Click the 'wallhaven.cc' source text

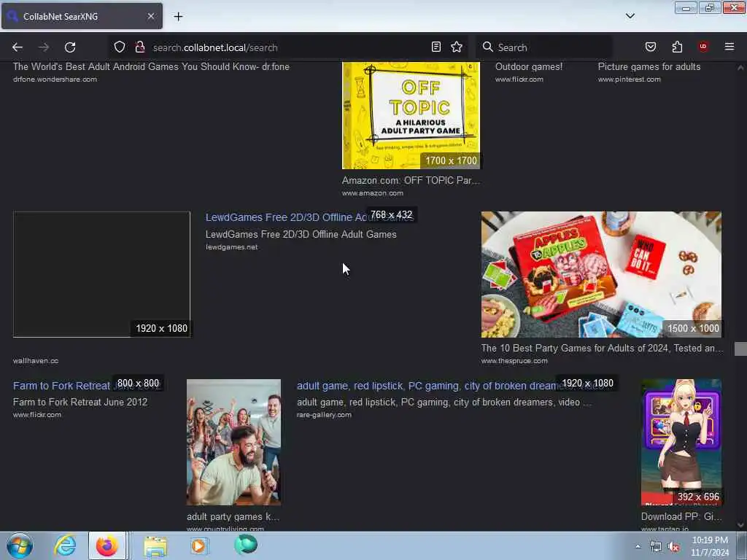[36, 361]
